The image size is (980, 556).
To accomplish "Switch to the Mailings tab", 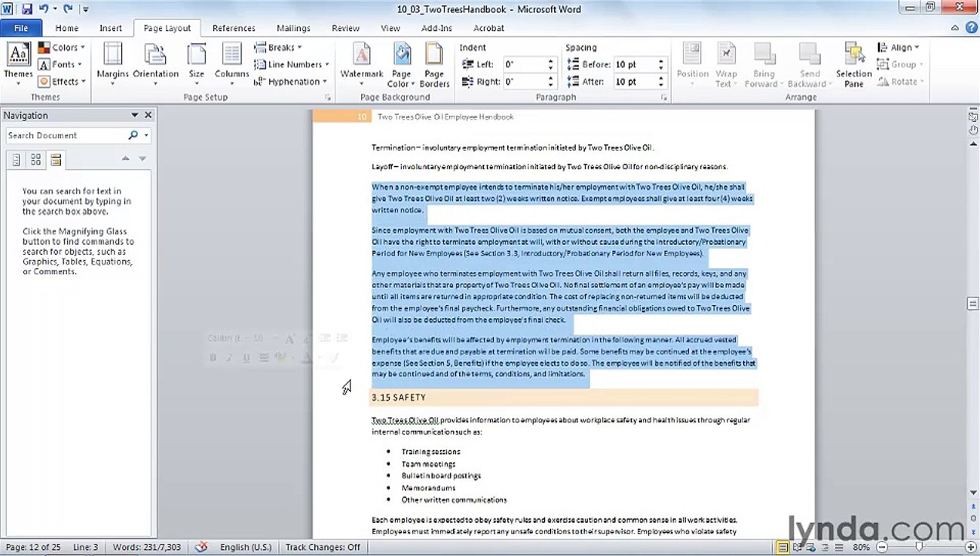I will tap(293, 28).
